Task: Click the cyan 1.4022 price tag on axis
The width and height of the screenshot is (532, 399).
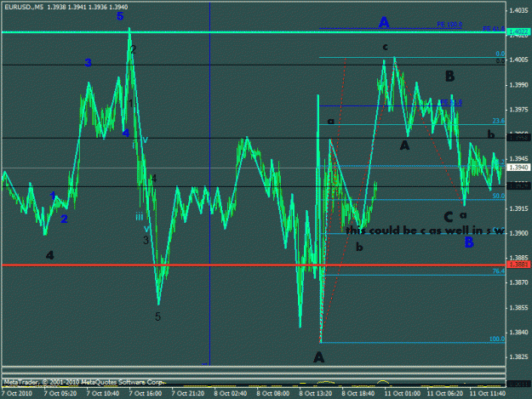Action: [x=518, y=32]
